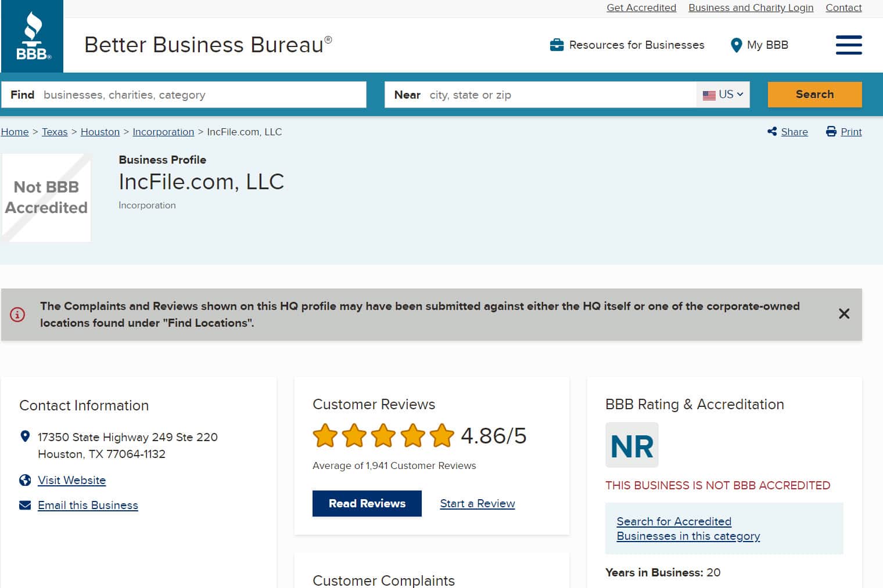Click the BBB logo in the header

click(x=32, y=36)
